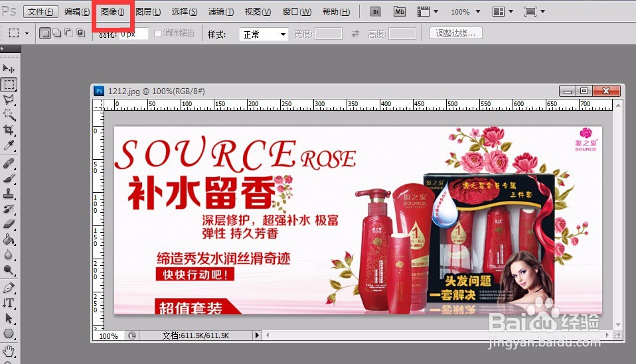Toggle the 消除锯齿 anti-alias checkbox
636x364 pixels.
(x=158, y=33)
